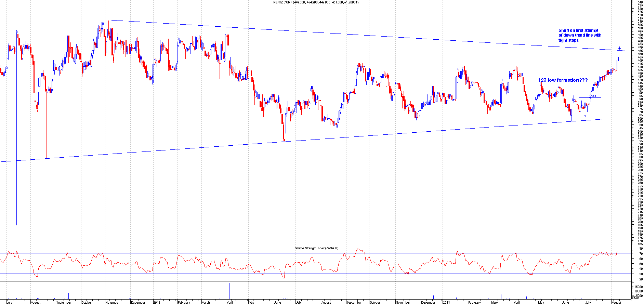The width and height of the screenshot is (644, 304).
Task: Click the 'June' label right of '2013'
Action: point(566,302)
